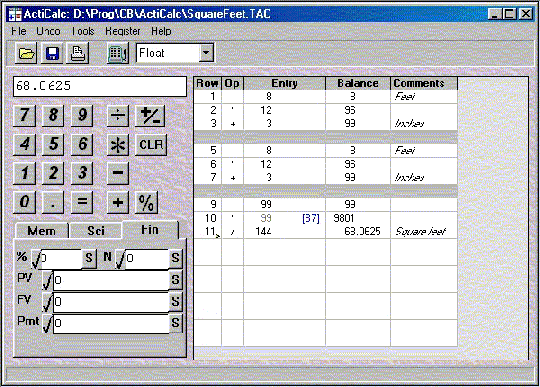Switch to the Sci tab
Viewport: 540px width, 387px height.
click(95, 230)
